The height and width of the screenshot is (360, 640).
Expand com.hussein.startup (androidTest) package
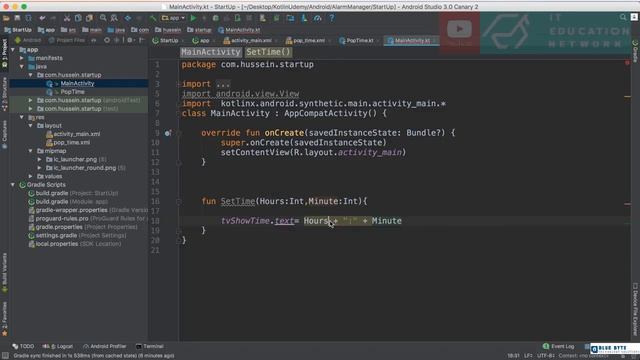tap(31, 100)
